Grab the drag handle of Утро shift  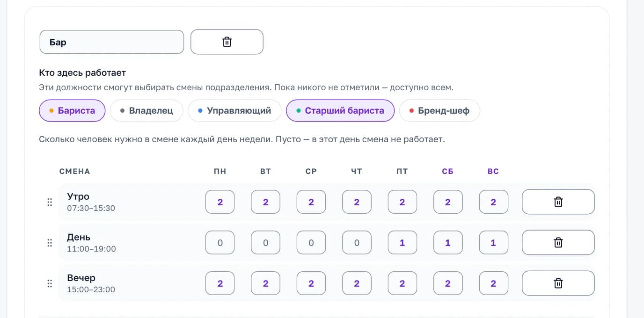[50, 202]
